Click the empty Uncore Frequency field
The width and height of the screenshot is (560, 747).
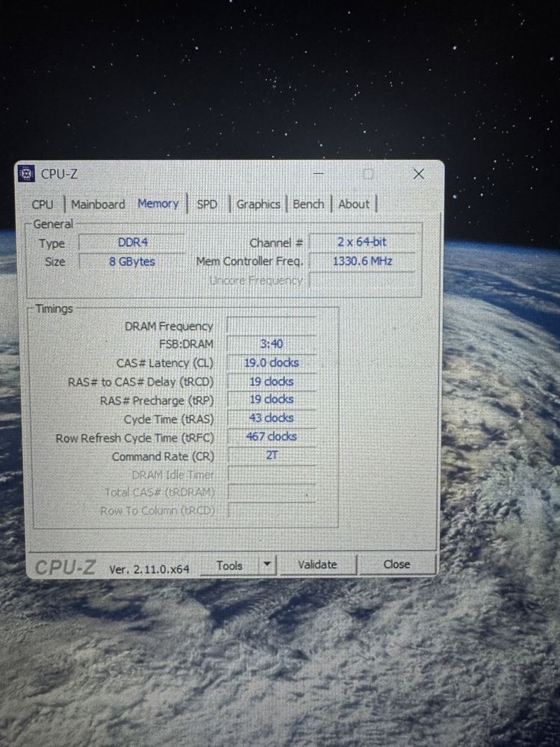(362, 280)
